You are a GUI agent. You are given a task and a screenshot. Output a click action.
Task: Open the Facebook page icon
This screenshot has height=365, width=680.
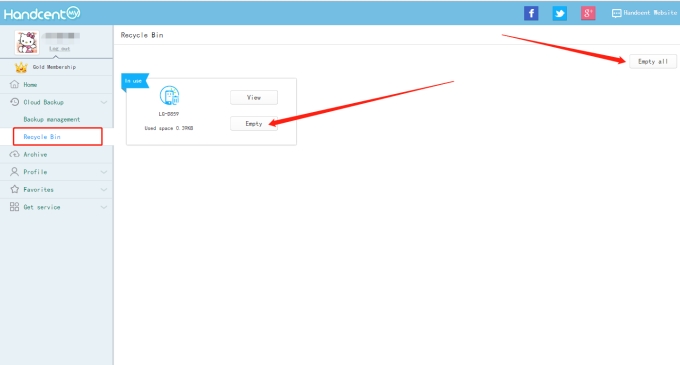[x=531, y=13]
